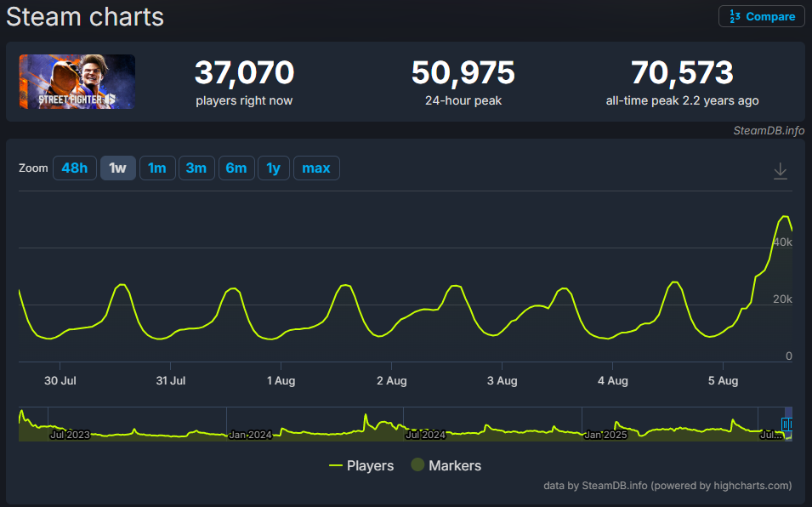This screenshot has height=507, width=812.
Task: Click the 3 Aug axis label
Action: click(x=502, y=380)
